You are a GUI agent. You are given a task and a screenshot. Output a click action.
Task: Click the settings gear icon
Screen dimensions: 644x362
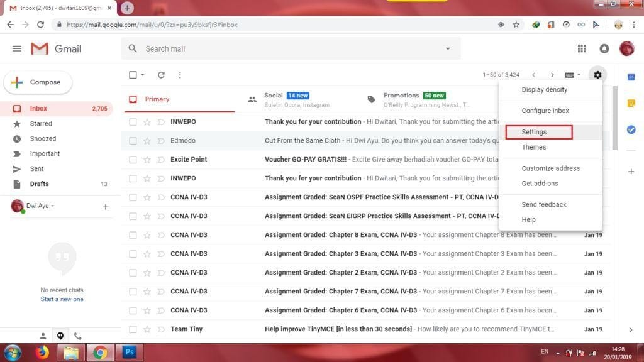click(x=597, y=75)
